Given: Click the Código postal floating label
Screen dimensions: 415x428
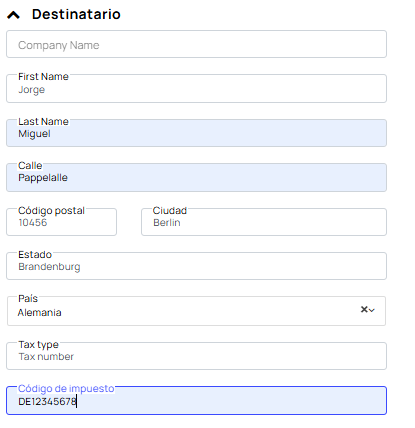Looking at the screenshot, I should pos(51,211).
